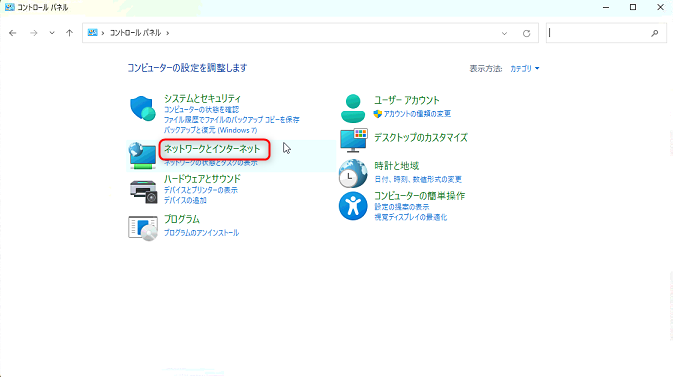Click the Hardware and Sound printer icon
Screen dimensions: 673x377
click(143, 192)
